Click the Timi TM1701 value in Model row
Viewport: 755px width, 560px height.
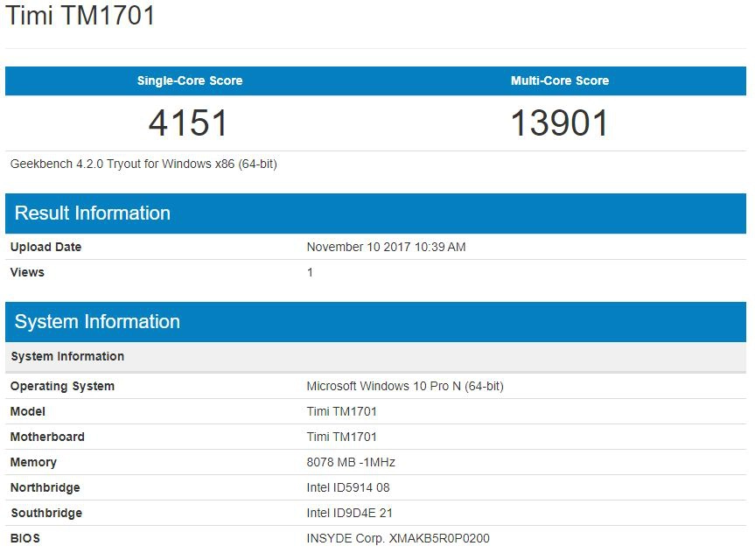[x=341, y=411]
